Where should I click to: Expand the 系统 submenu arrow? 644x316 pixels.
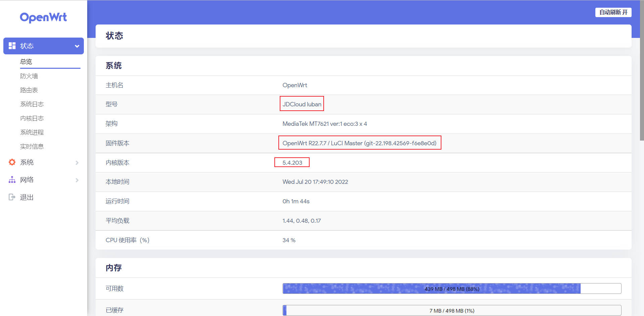[77, 163]
